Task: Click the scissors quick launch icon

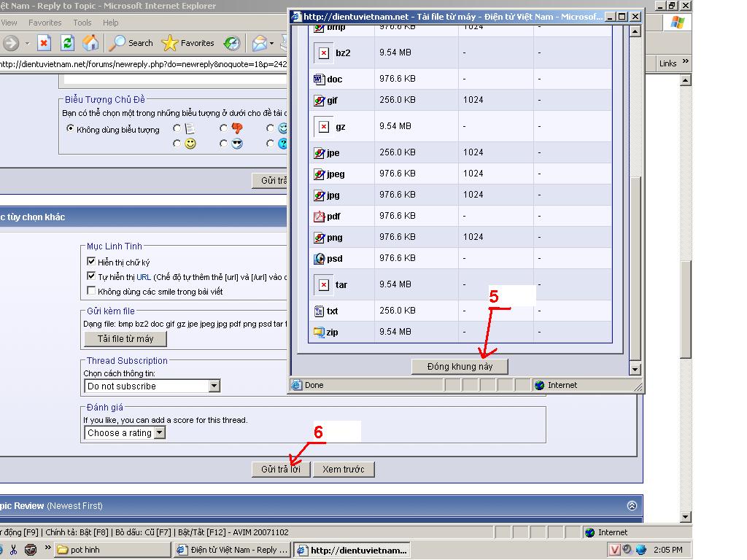Action: coord(13,550)
